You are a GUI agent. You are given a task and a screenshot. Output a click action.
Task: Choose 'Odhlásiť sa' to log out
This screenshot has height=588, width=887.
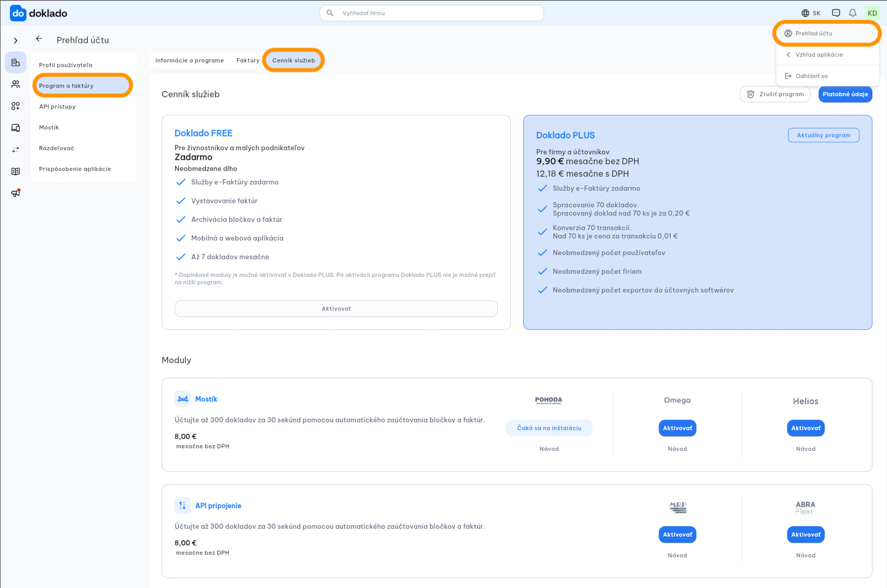pyautogui.click(x=827, y=76)
